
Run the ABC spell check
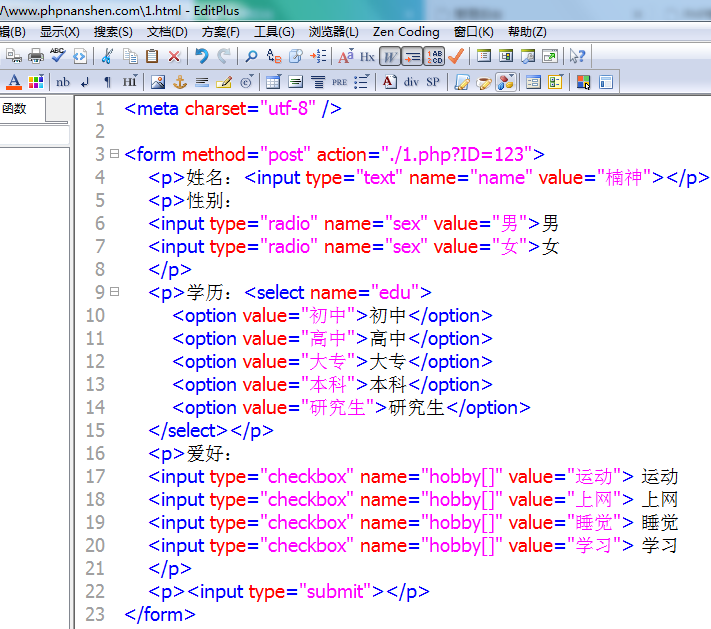[x=58, y=56]
